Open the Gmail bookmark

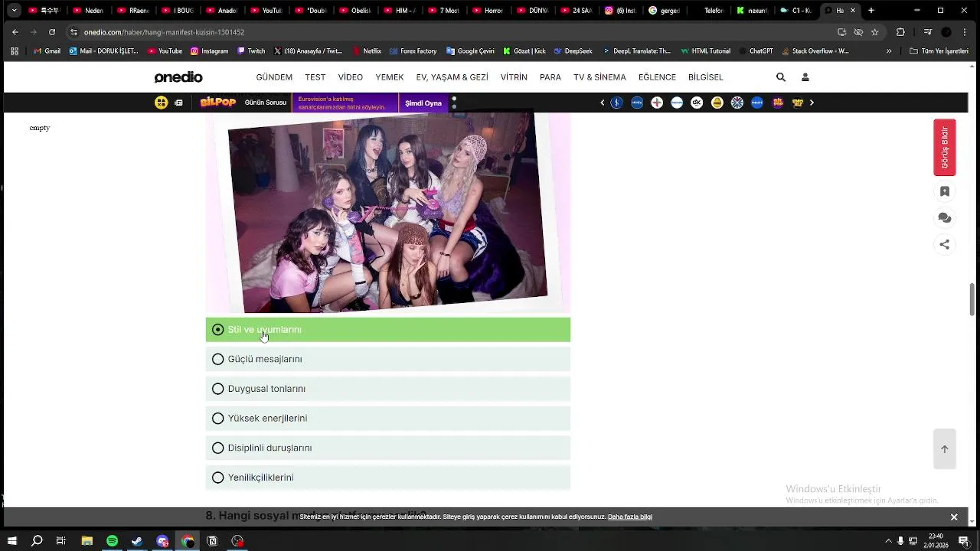tap(47, 51)
